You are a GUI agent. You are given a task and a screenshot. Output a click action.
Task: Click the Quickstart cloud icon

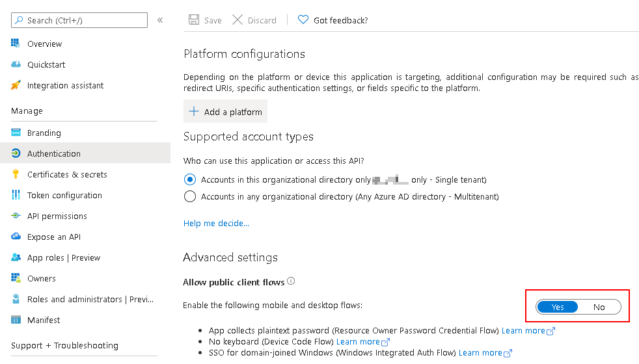(16, 64)
